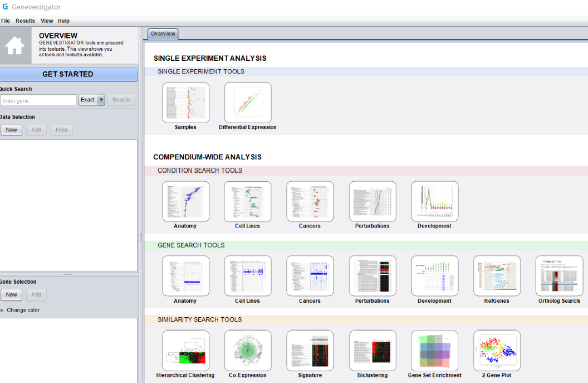Open the Results menu
This screenshot has height=383, width=588.
[25, 21]
